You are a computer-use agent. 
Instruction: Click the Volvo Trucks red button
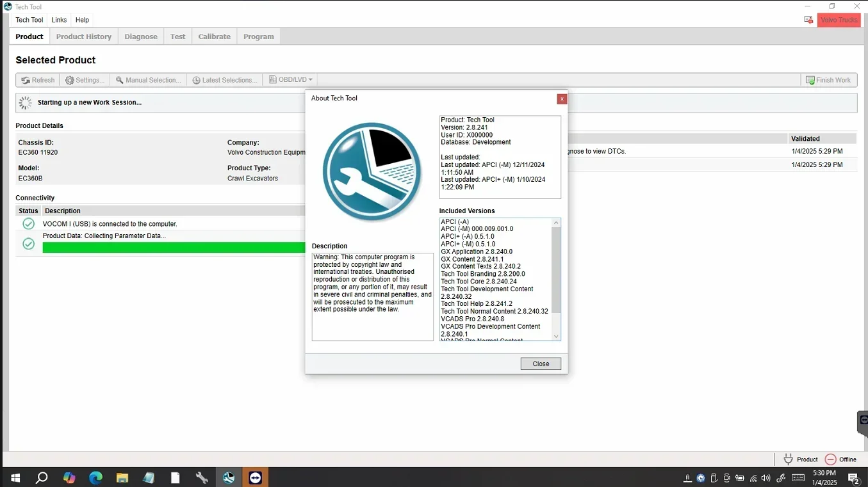pos(839,20)
